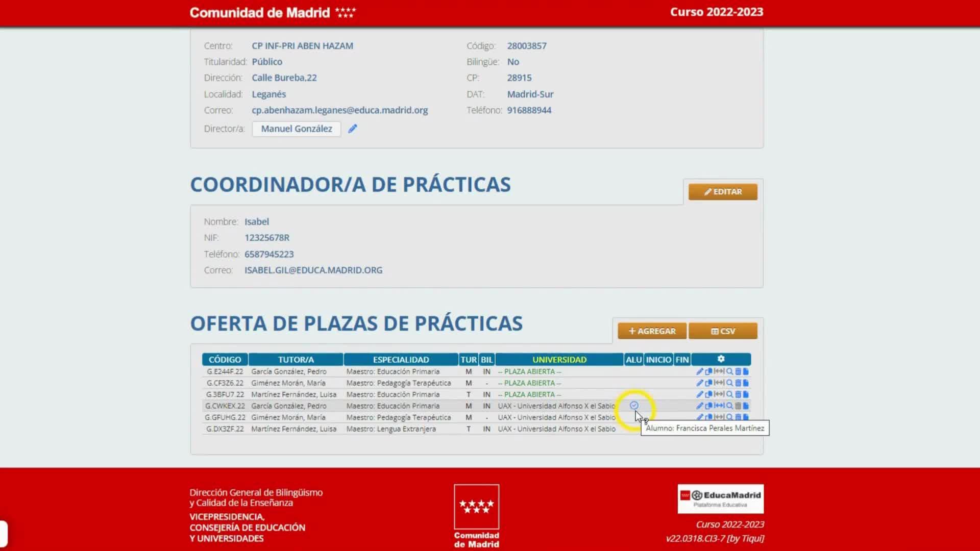Sort by UNIVERSIDAD column header
980x551 pixels.
559,359
